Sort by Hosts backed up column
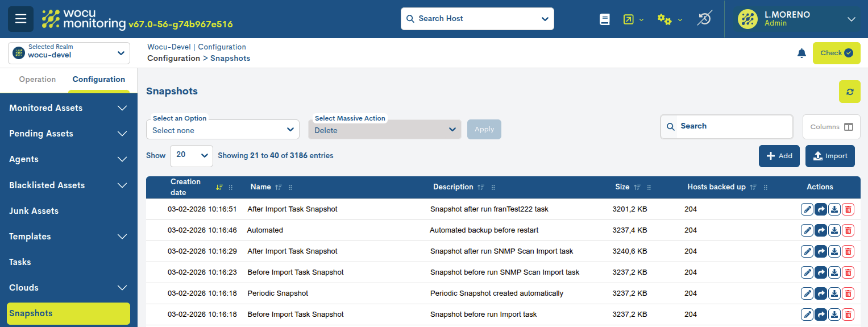 coord(753,187)
